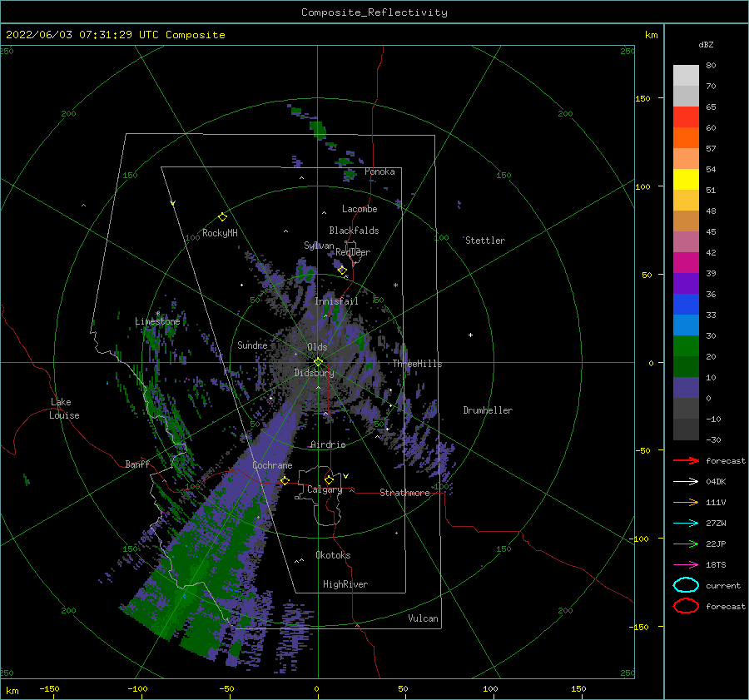Click the Strathmore city label
Viewport: 749px width, 700px height.
[404, 493]
